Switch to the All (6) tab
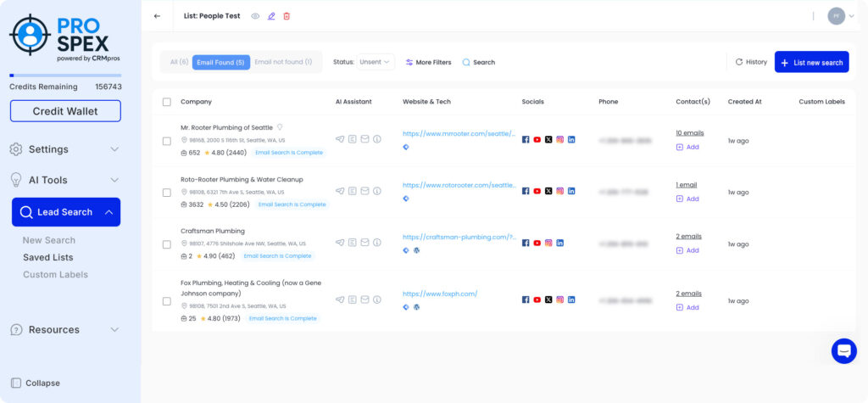Screen dimensions: 868x403 click(x=180, y=62)
